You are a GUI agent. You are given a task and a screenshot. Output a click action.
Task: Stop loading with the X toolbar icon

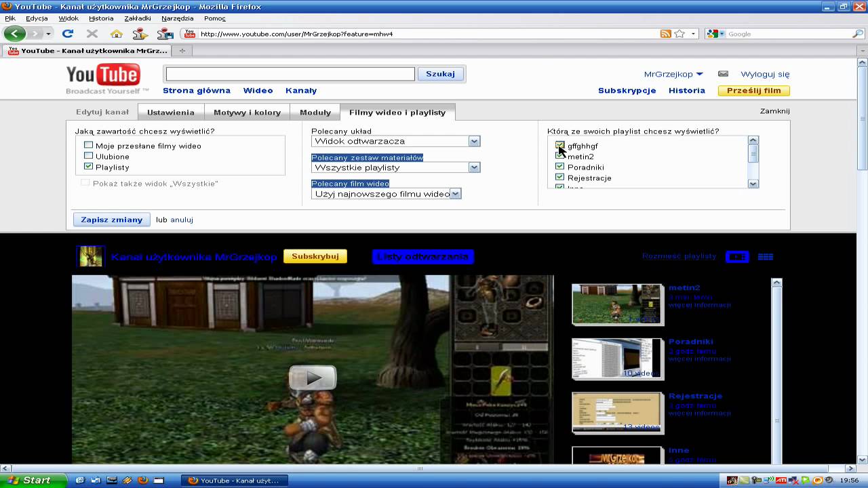coord(92,33)
